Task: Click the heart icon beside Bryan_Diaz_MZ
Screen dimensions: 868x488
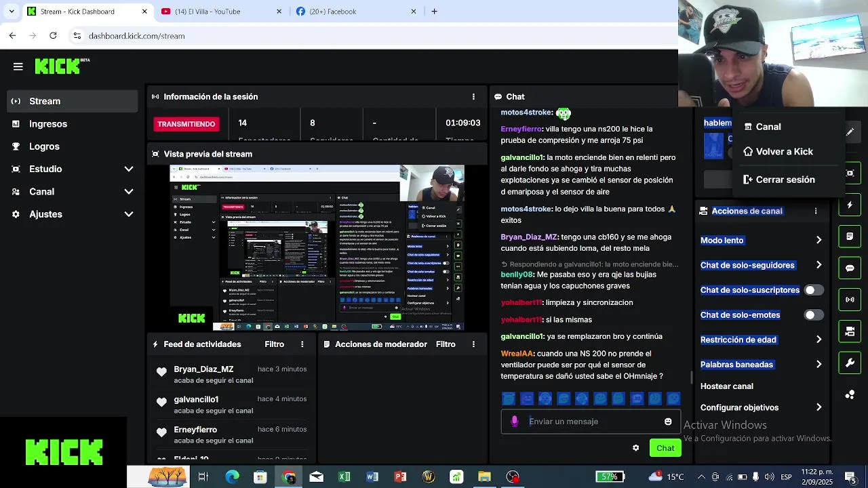Action: (x=161, y=372)
